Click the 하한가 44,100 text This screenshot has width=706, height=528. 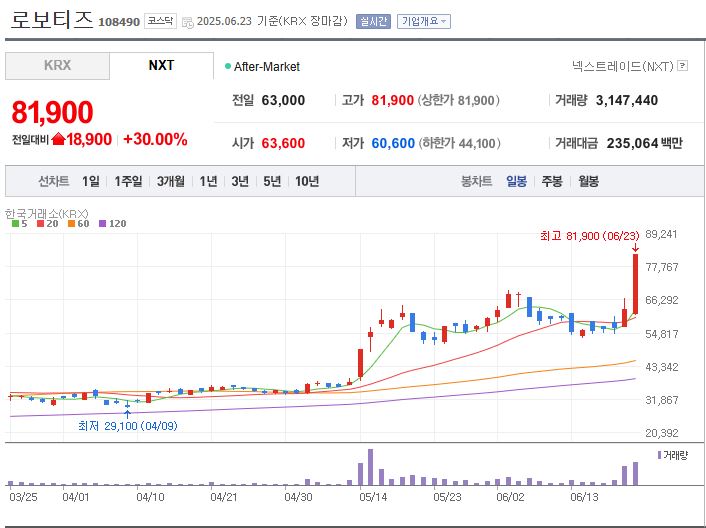(459, 143)
